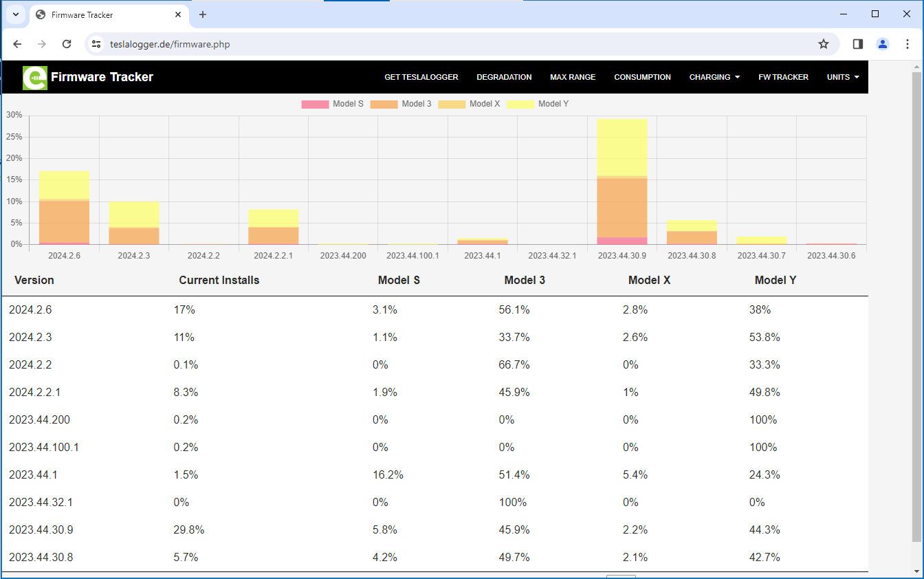Click the site information icon in address bar
The width and height of the screenshot is (924, 579).
pos(97,44)
